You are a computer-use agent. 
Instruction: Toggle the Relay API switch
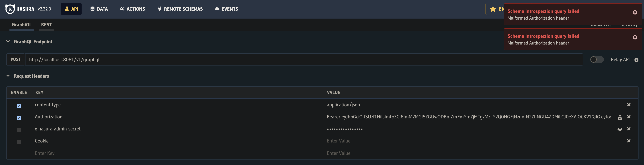[x=597, y=60]
